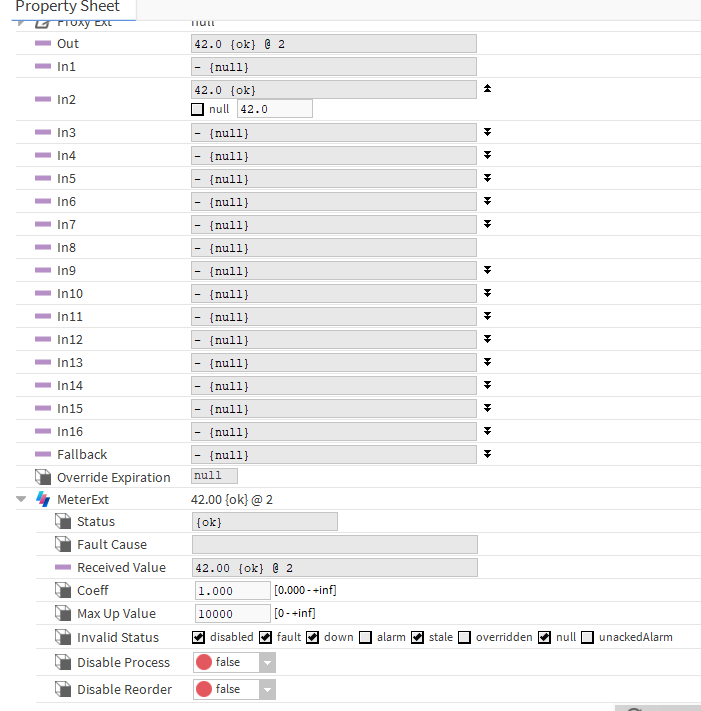Open the Disable Process dropdown
The image size is (701, 711).
pyautogui.click(x=267, y=663)
